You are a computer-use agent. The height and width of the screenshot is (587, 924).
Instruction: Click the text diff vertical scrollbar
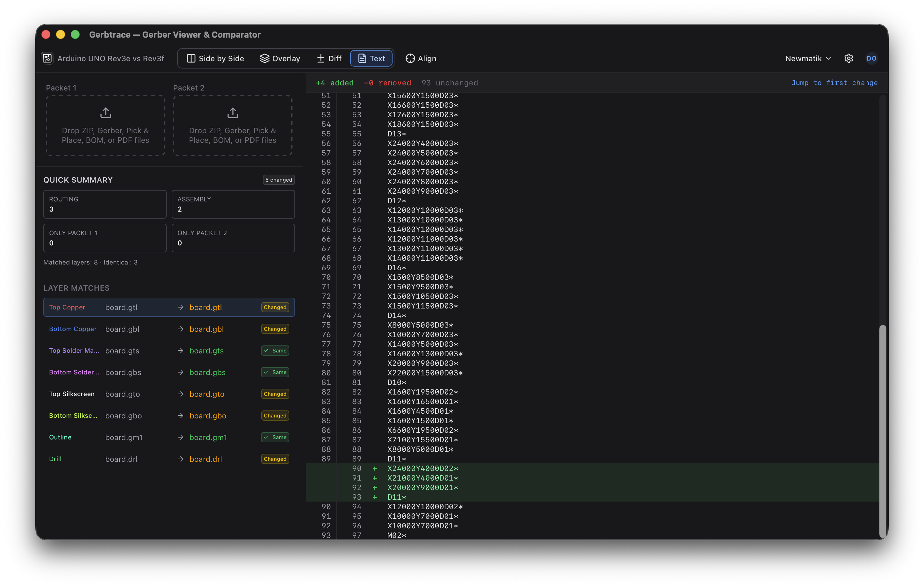click(x=883, y=432)
